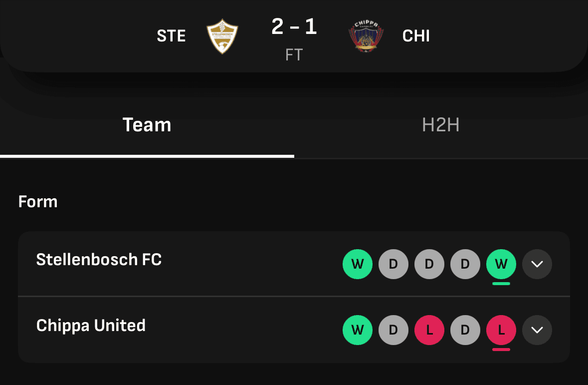Click the 2 - 1 match score

[294, 27]
